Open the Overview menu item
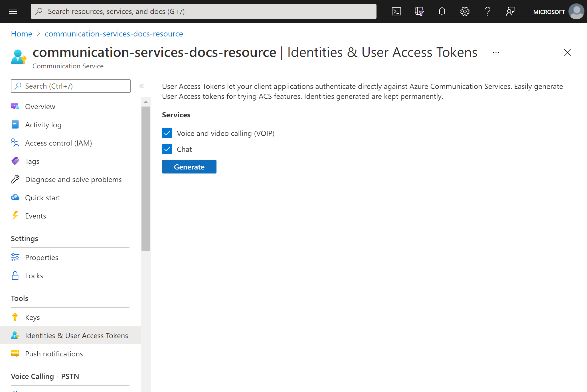587x392 pixels. [x=40, y=106]
